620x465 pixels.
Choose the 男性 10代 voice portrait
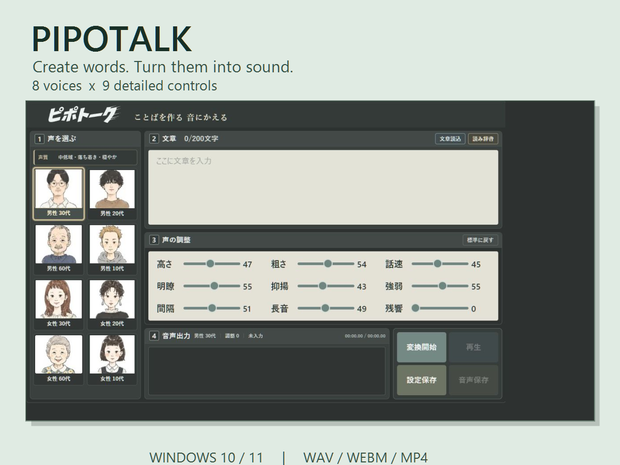[112, 249]
